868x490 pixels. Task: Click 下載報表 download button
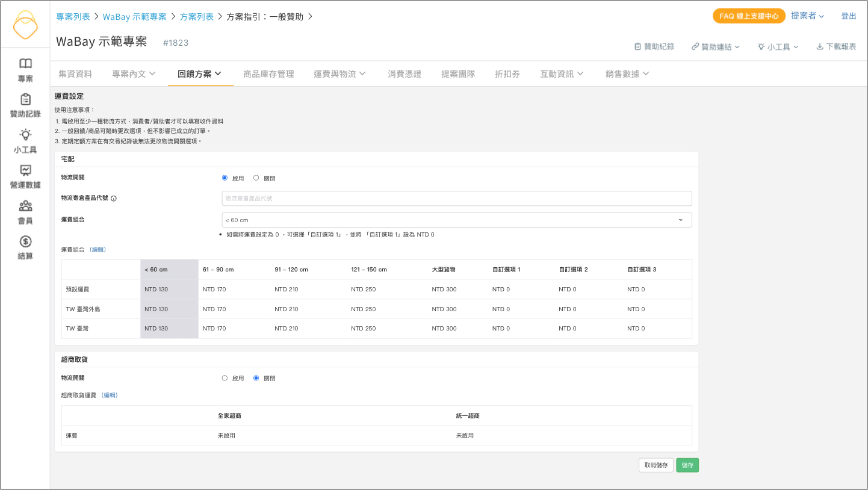[x=836, y=46]
